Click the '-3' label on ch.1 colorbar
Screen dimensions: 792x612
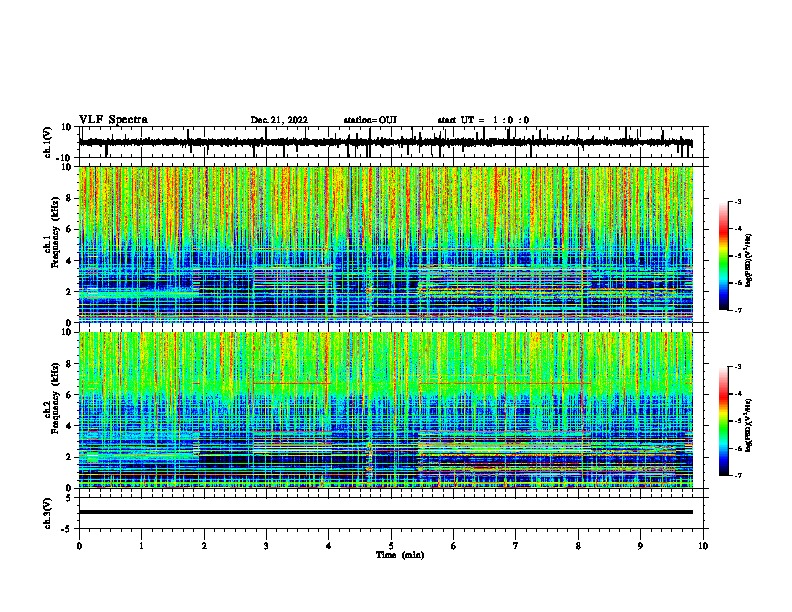(737, 201)
